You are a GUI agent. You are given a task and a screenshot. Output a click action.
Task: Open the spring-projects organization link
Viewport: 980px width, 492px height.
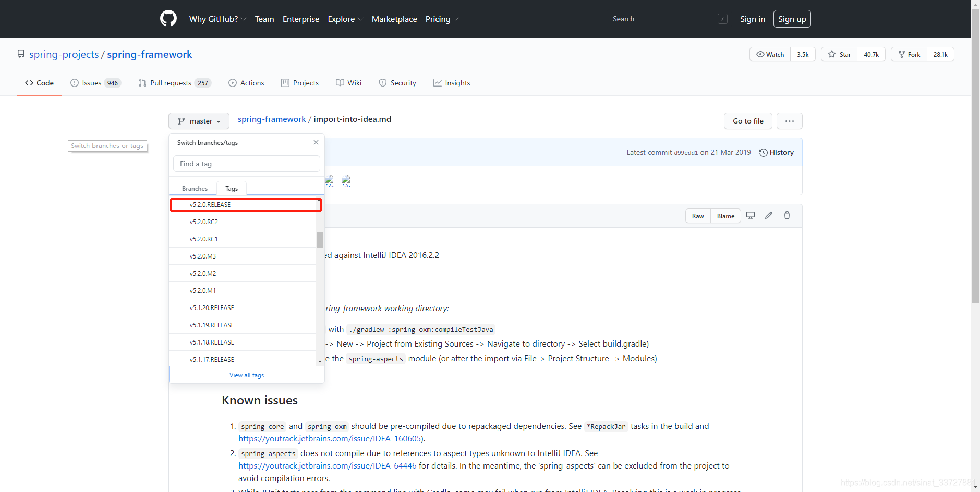pyautogui.click(x=64, y=55)
